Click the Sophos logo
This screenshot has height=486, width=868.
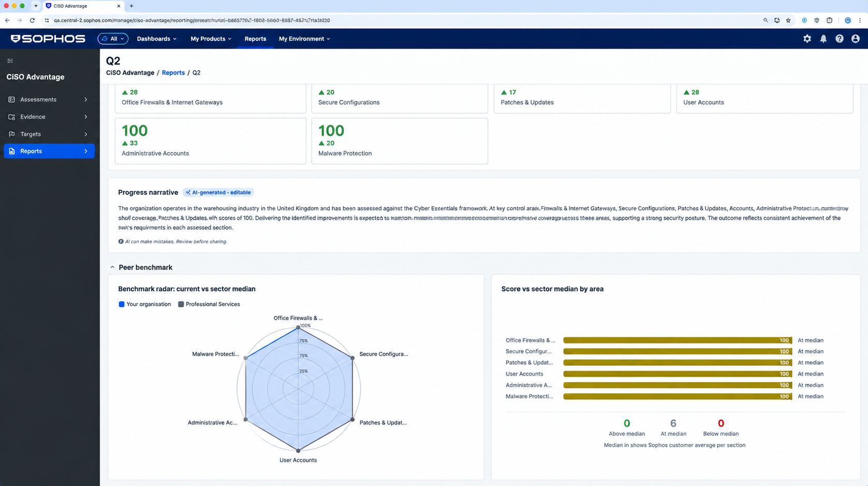(48, 39)
